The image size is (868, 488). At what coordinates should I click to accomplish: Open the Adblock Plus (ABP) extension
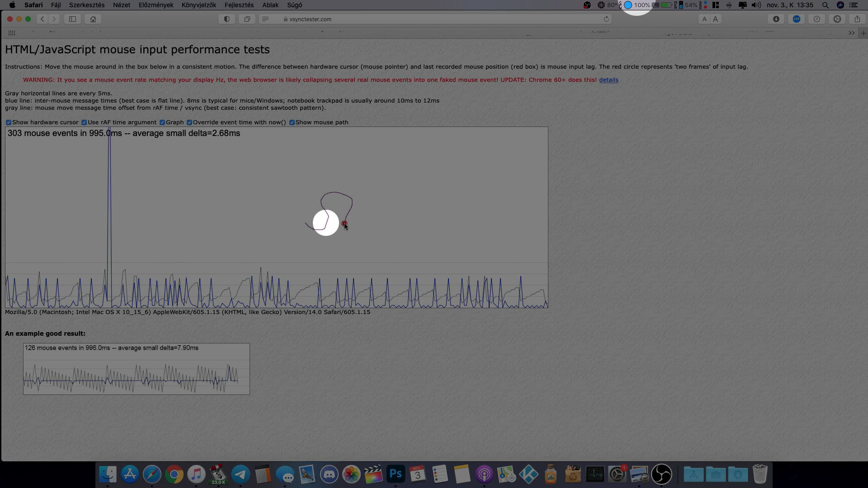coord(797,19)
